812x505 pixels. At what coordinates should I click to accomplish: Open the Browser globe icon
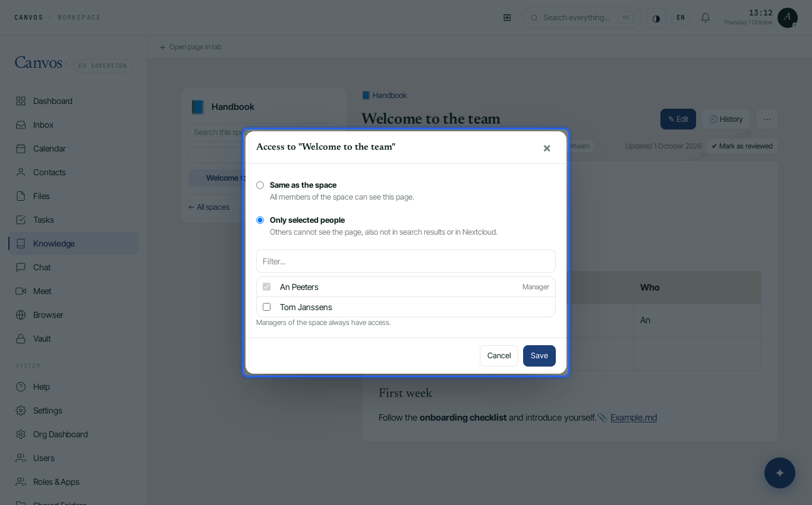pyautogui.click(x=21, y=315)
